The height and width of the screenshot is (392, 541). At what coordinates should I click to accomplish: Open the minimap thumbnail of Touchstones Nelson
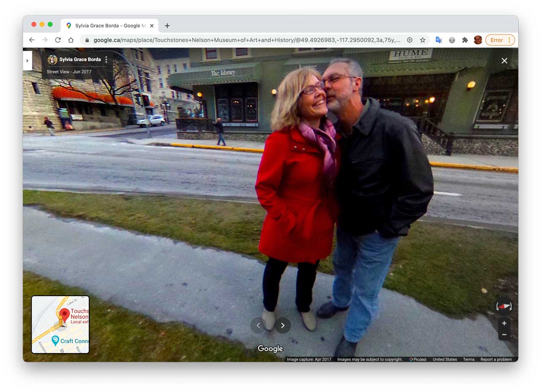click(60, 324)
